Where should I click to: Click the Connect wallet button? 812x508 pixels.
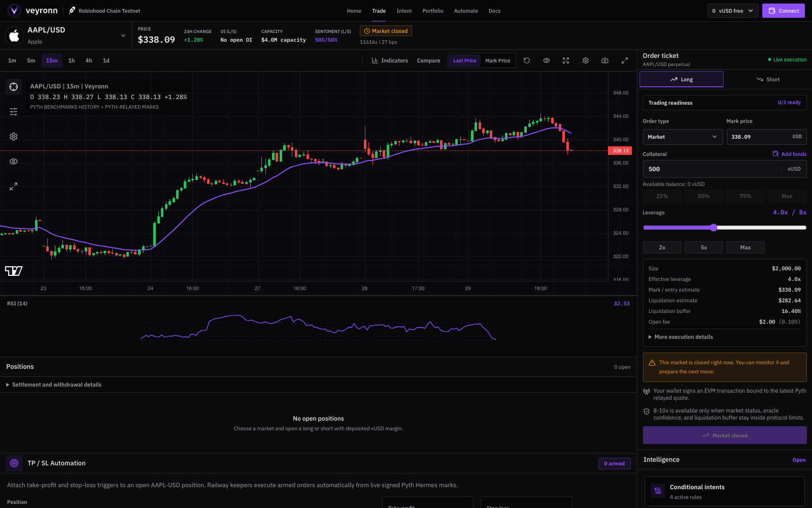(784, 11)
